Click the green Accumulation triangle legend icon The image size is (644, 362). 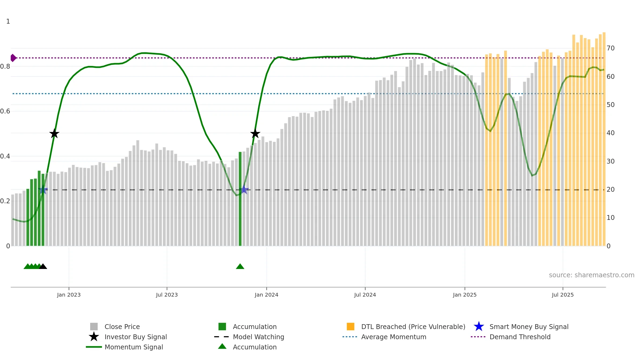pyautogui.click(x=222, y=346)
